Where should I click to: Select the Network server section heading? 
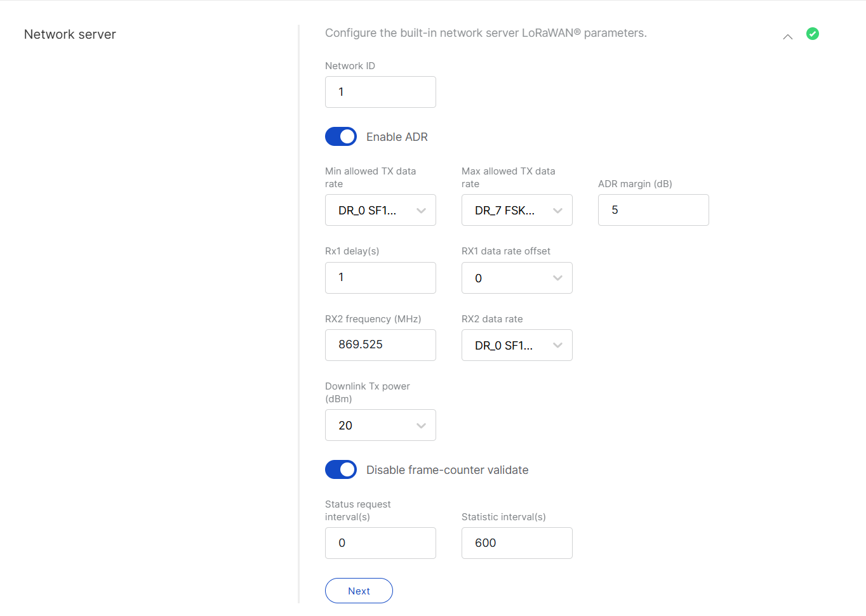tap(70, 34)
